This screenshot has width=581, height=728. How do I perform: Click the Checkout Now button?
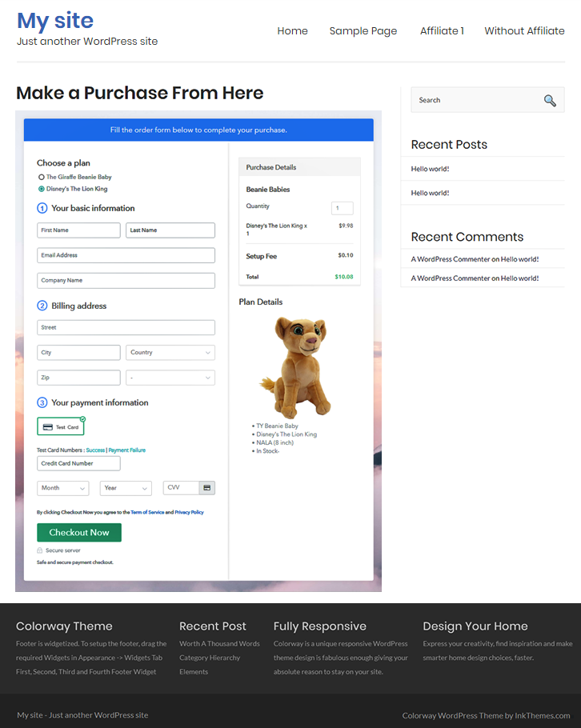pyautogui.click(x=79, y=533)
